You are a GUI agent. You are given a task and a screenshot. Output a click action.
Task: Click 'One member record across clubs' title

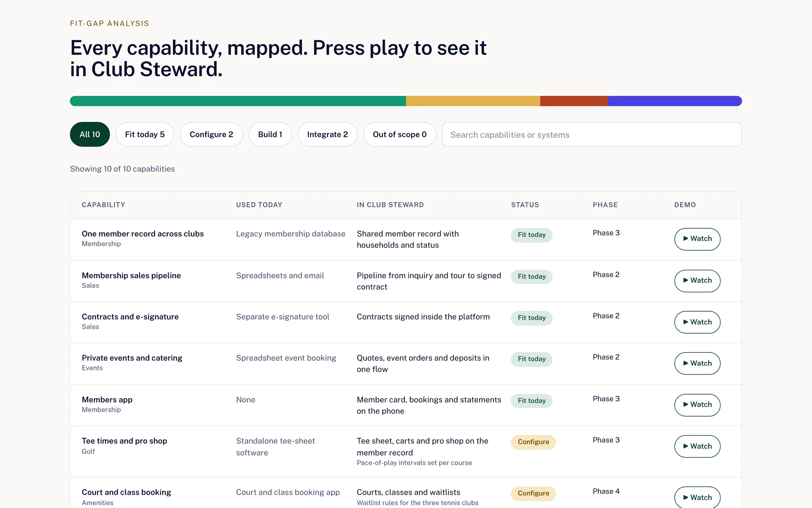pos(143,234)
